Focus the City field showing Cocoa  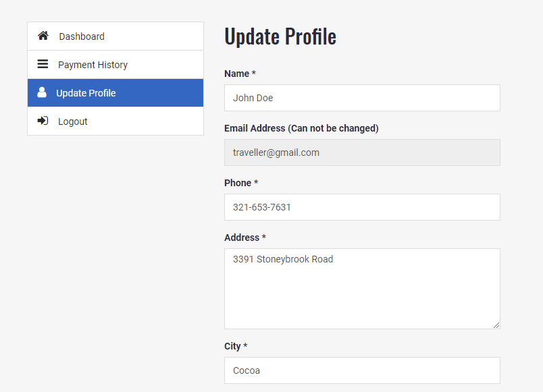click(362, 370)
